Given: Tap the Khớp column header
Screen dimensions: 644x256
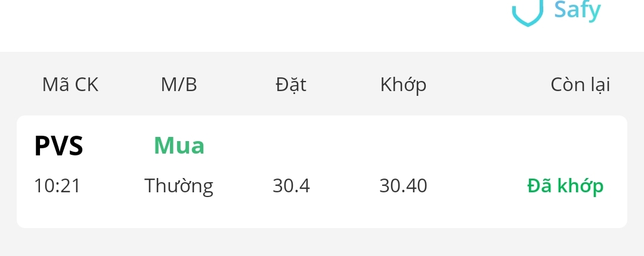Looking at the screenshot, I should coord(403,85).
